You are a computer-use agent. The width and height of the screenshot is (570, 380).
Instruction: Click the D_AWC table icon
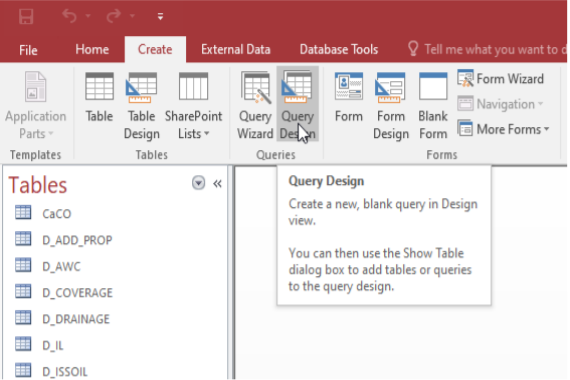pyautogui.click(x=23, y=265)
